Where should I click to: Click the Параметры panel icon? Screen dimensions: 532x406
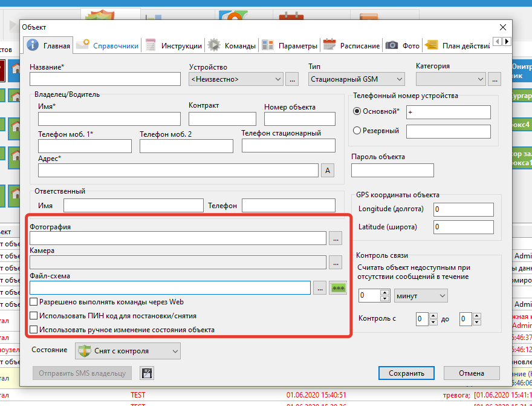[x=268, y=45]
